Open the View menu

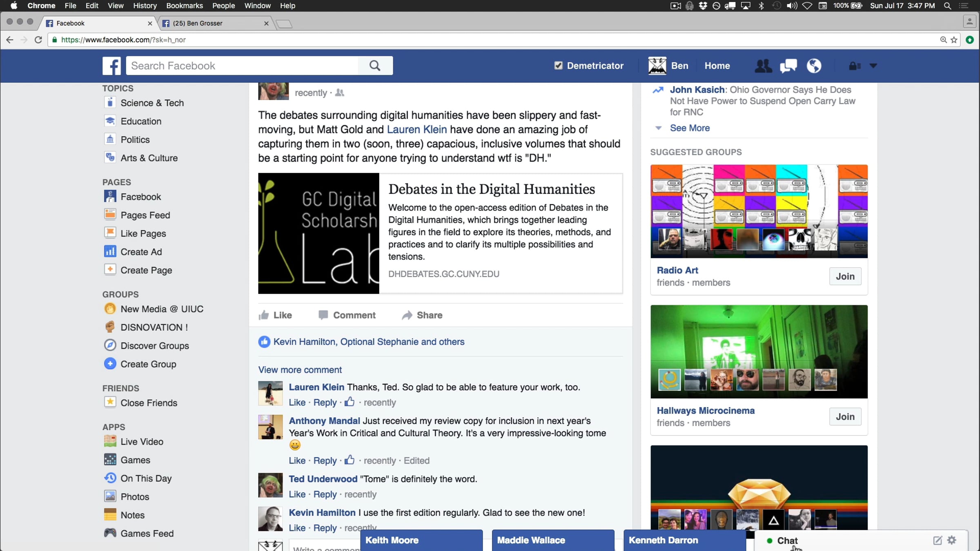[116, 6]
